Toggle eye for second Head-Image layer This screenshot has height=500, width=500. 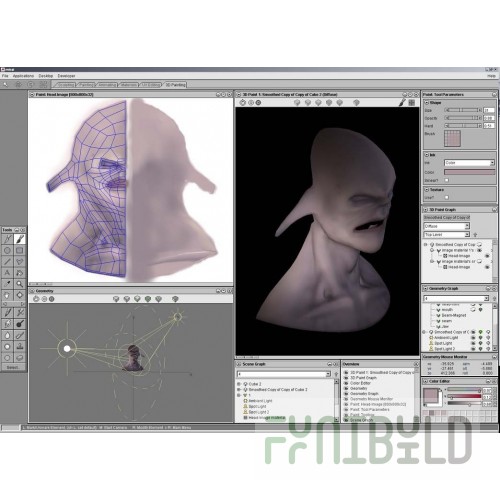click(x=487, y=267)
